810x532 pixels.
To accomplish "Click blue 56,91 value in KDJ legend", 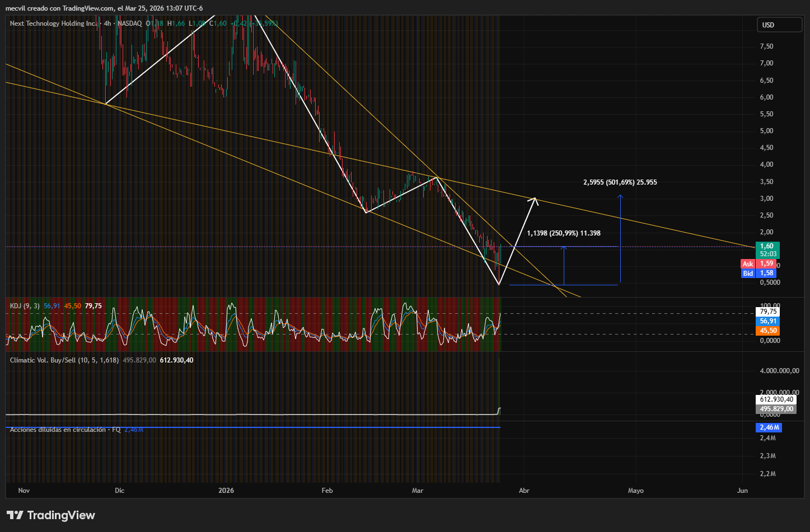I will pos(51,306).
